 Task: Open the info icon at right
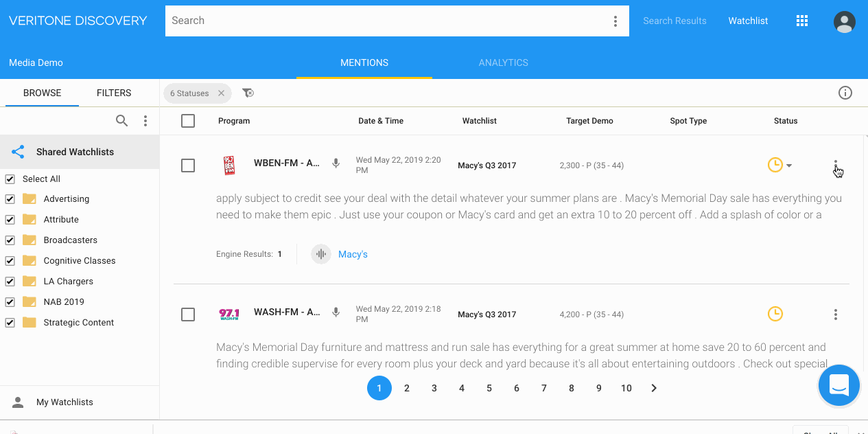tap(845, 93)
